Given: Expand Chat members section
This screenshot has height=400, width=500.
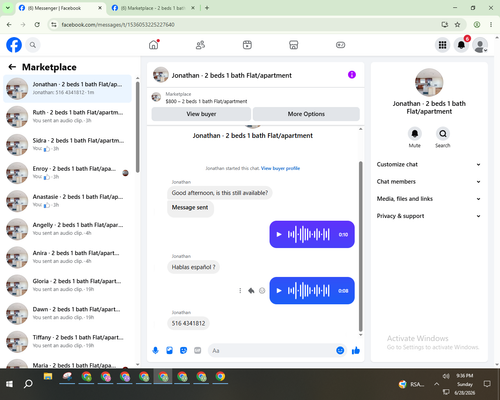Looking at the screenshot, I should point(429,182).
